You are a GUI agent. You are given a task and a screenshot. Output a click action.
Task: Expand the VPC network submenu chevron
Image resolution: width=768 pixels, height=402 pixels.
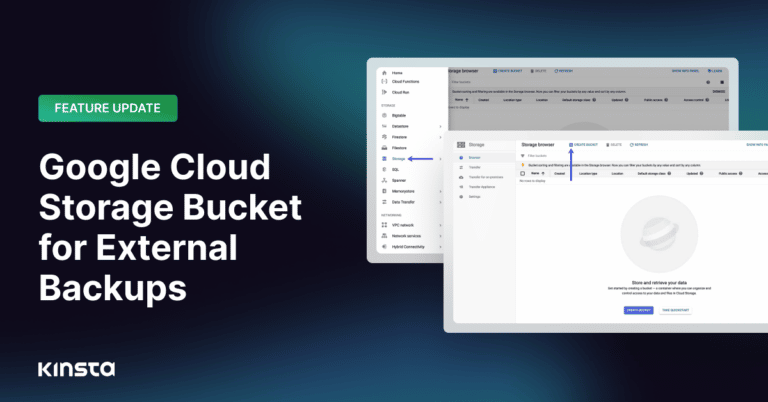440,225
